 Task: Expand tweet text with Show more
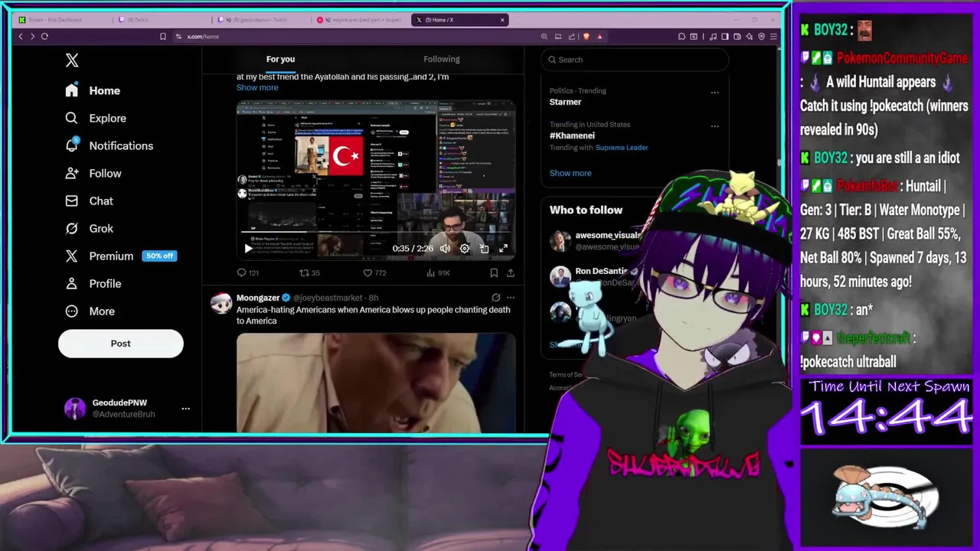click(257, 87)
